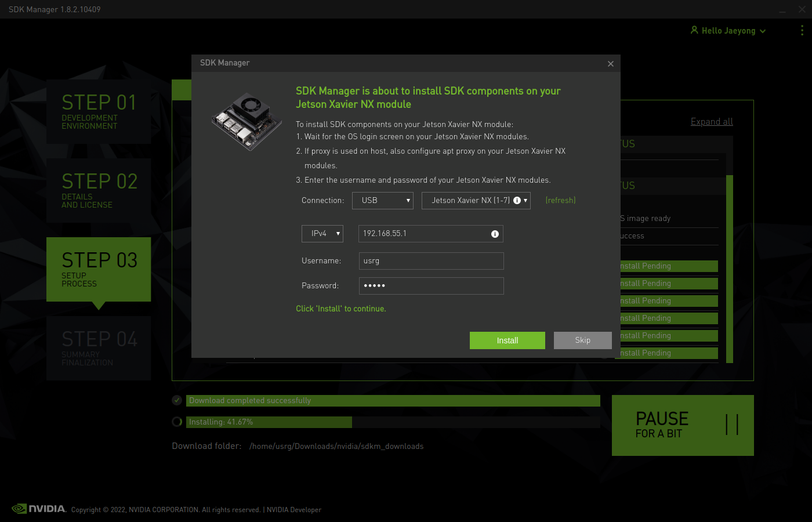Click the Install button
The height and width of the screenshot is (522, 812).
point(507,340)
